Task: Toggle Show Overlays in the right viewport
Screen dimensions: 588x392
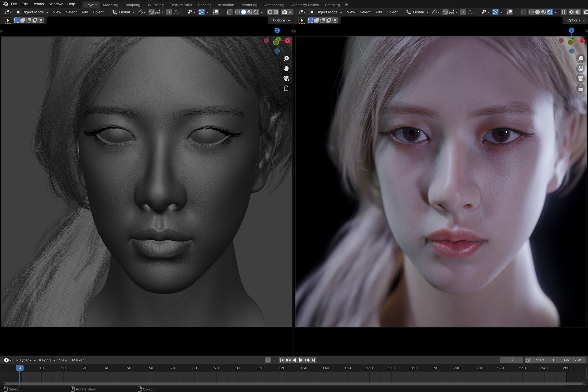Action: point(509,12)
